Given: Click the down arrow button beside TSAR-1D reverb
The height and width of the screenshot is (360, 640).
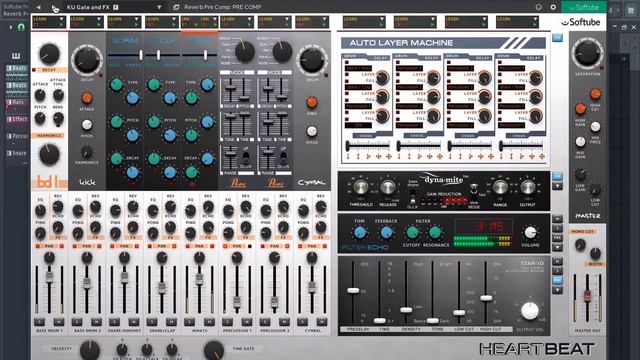Looking at the screenshot, I should point(557,290).
